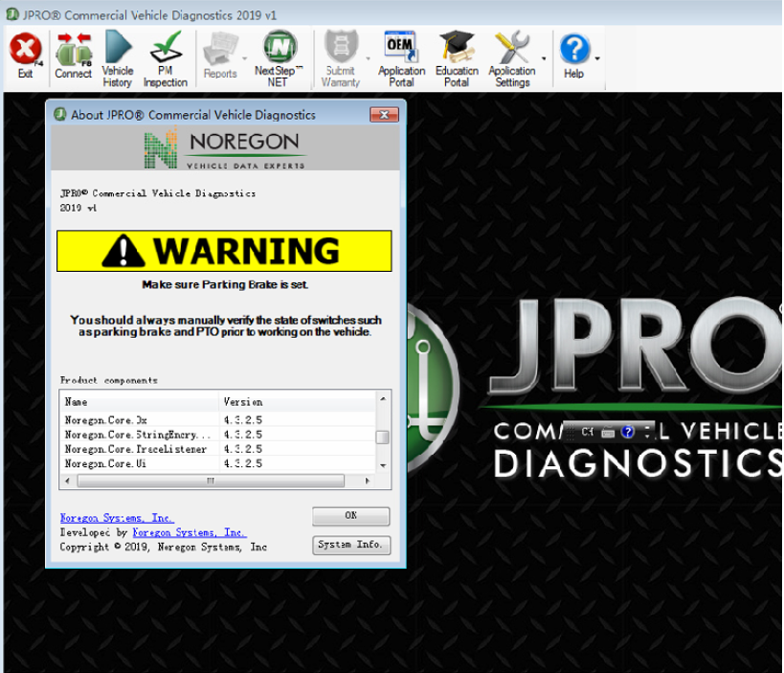Open Application Settings
The image size is (784, 673).
pyautogui.click(x=512, y=58)
